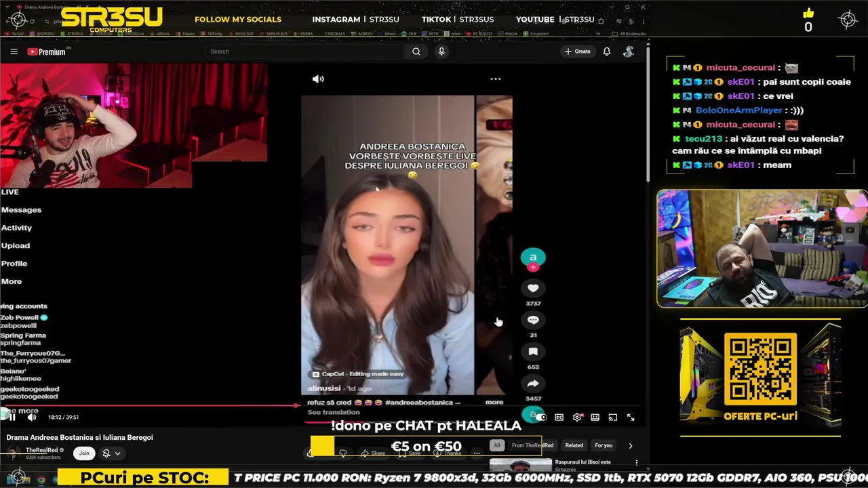
Task: Open TheRealRed channel name
Action: (x=42, y=450)
